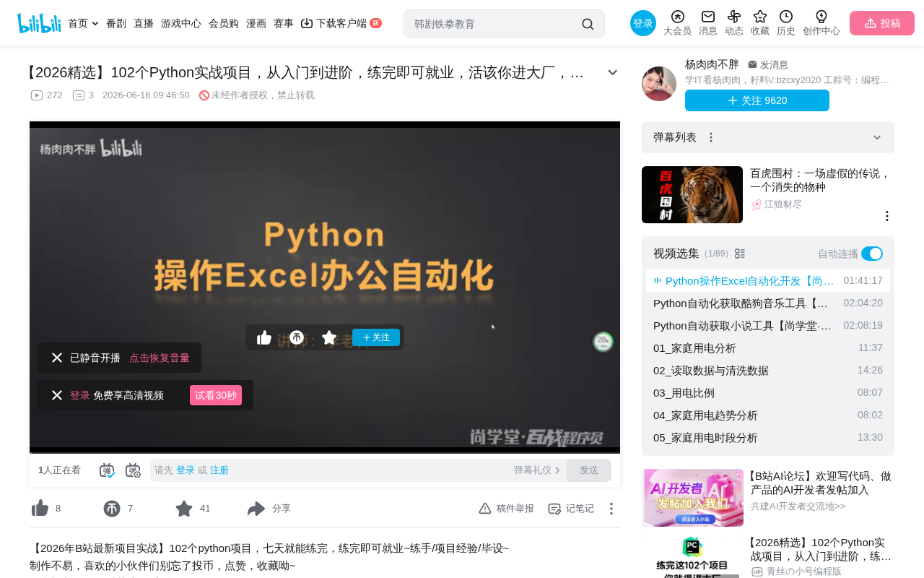Give coin using icon showing 7
This screenshot has width=924, height=578.
click(112, 509)
